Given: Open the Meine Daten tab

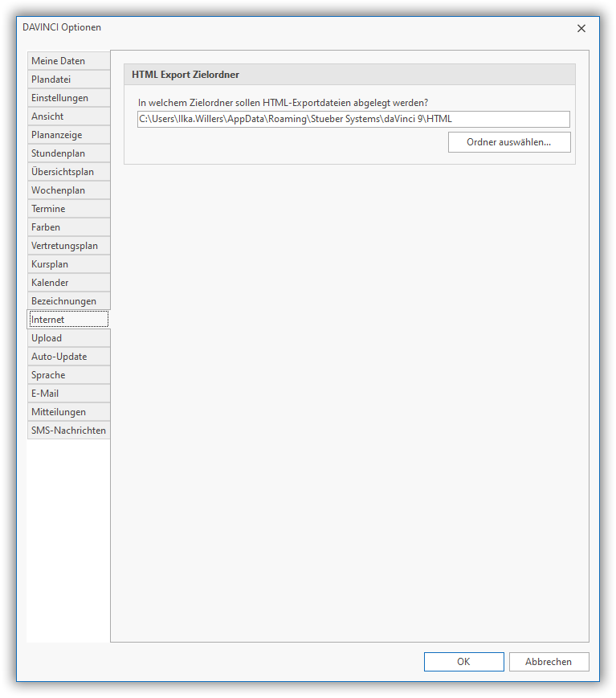Looking at the screenshot, I should pos(68,61).
